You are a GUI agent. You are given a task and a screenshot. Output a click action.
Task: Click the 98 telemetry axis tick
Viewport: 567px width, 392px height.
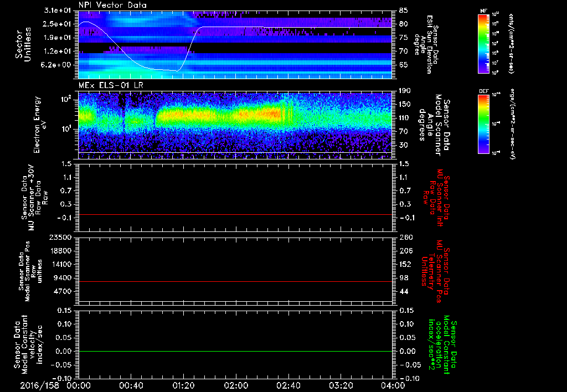pyautogui.click(x=404, y=278)
